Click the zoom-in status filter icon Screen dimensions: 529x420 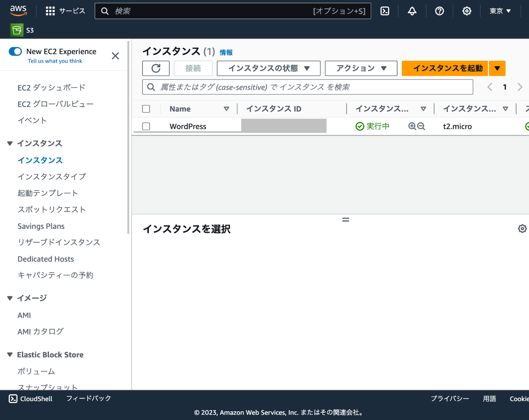pos(412,126)
